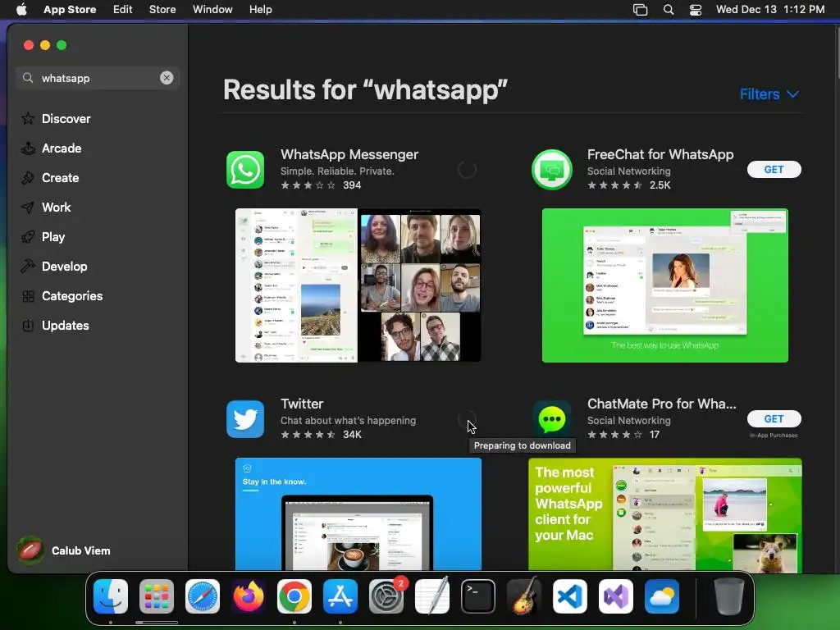Image resolution: width=840 pixels, height=630 pixels.
Task: Open the Twitter app icon
Action: coord(245,419)
